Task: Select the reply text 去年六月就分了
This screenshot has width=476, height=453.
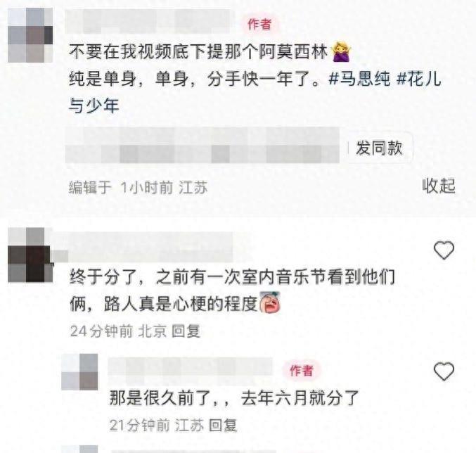Action: tap(300, 398)
